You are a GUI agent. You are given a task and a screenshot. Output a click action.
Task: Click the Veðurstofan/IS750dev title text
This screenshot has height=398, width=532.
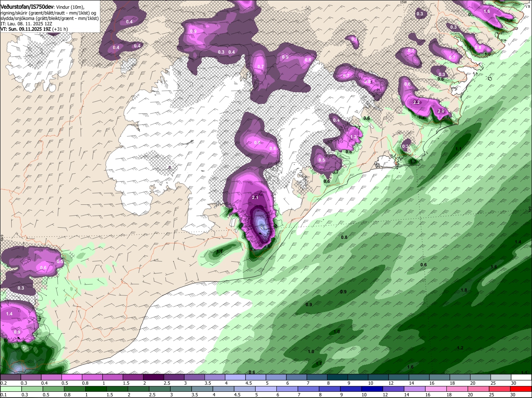tap(27, 7)
